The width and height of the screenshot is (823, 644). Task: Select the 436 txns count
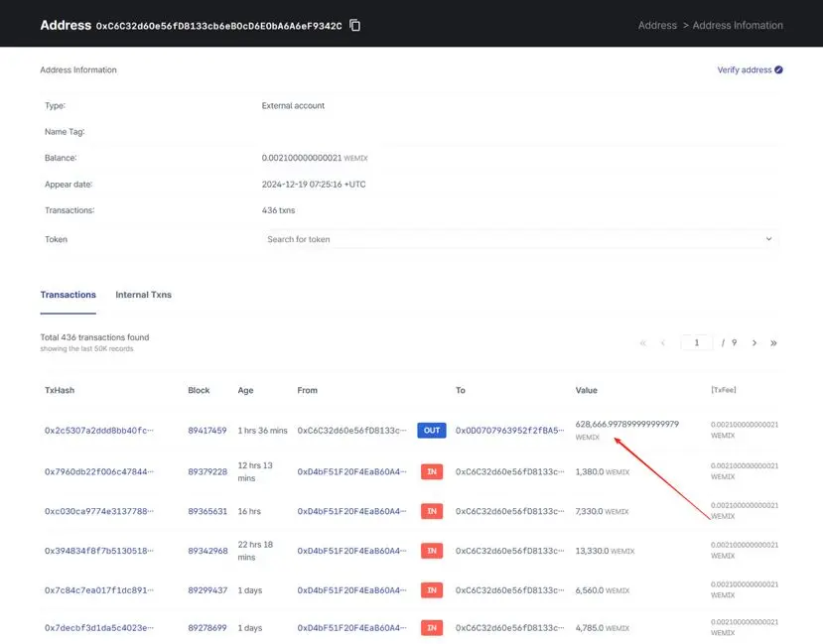[x=278, y=210]
